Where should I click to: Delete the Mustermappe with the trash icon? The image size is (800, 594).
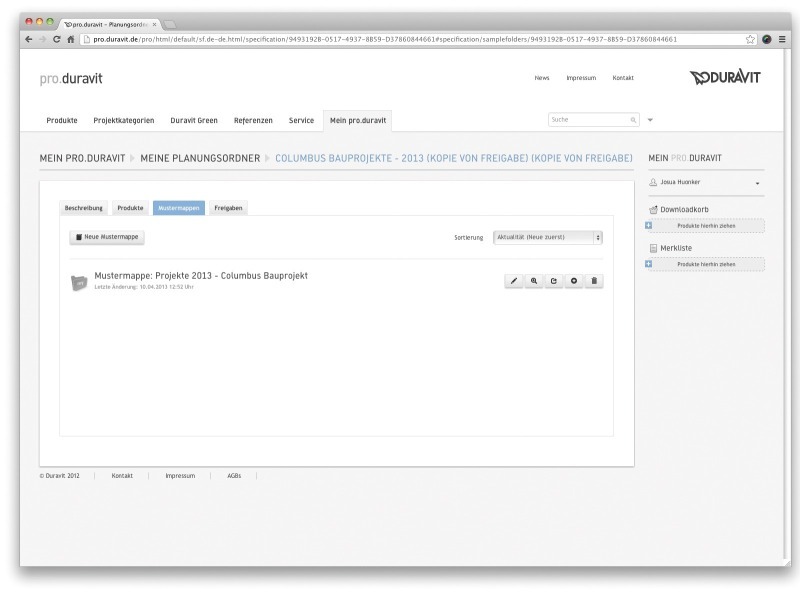594,281
